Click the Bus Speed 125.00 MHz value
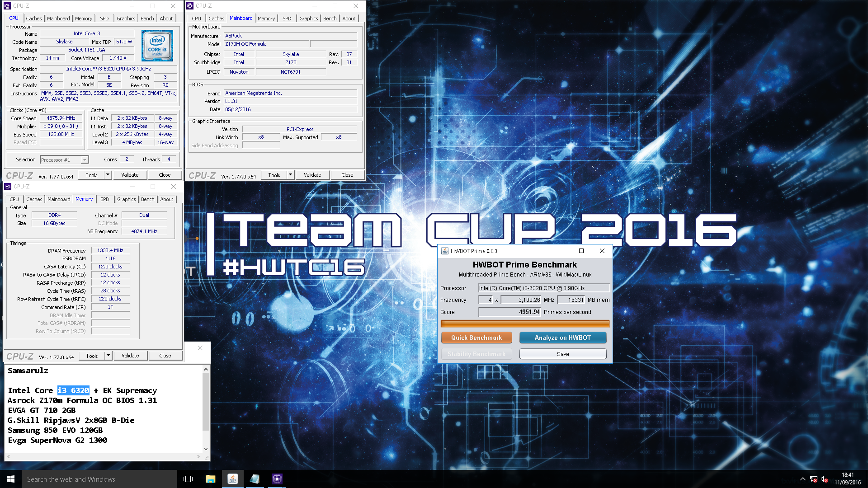 point(61,134)
